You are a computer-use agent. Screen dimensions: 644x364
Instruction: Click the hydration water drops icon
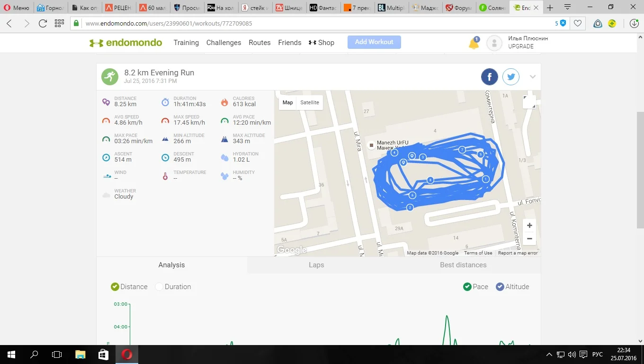pyautogui.click(x=224, y=157)
